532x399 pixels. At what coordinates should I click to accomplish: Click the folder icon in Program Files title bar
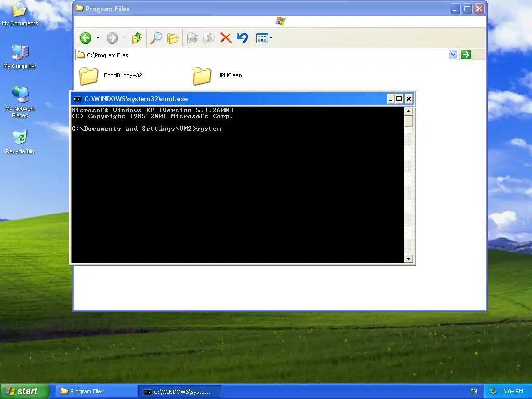coord(79,8)
